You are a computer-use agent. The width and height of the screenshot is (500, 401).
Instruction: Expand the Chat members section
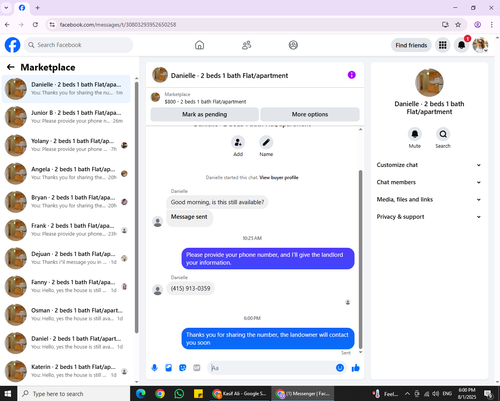[429, 182]
